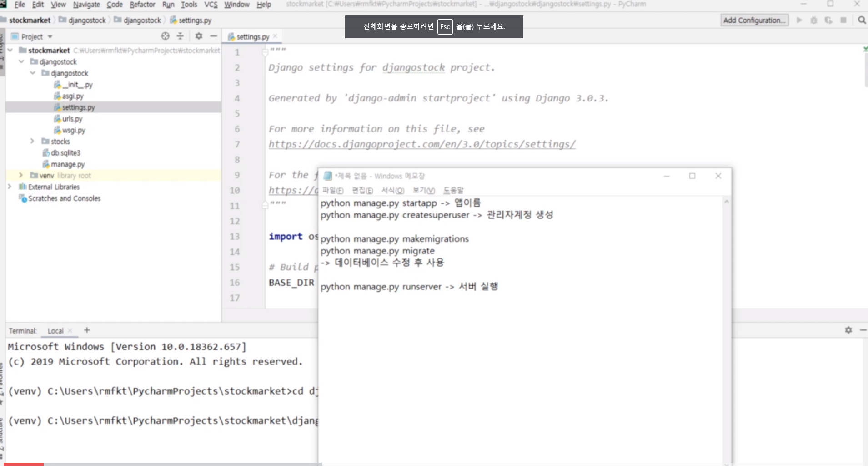
Task: Click the Run play icon in toolbar
Action: (x=799, y=20)
